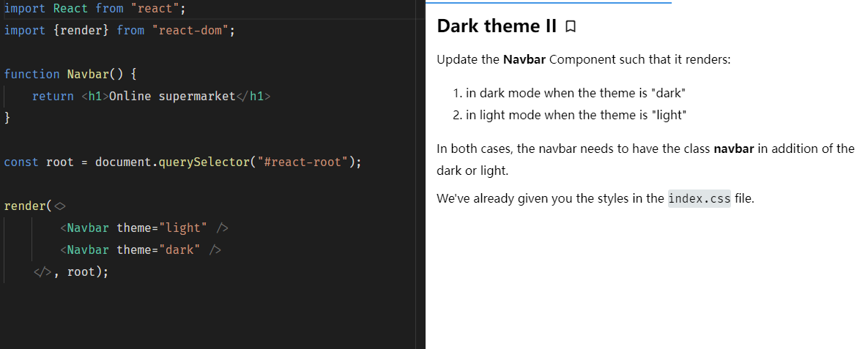Click the Dark theme II heading
Viewport: 868px width, 349px height.
[x=497, y=26]
